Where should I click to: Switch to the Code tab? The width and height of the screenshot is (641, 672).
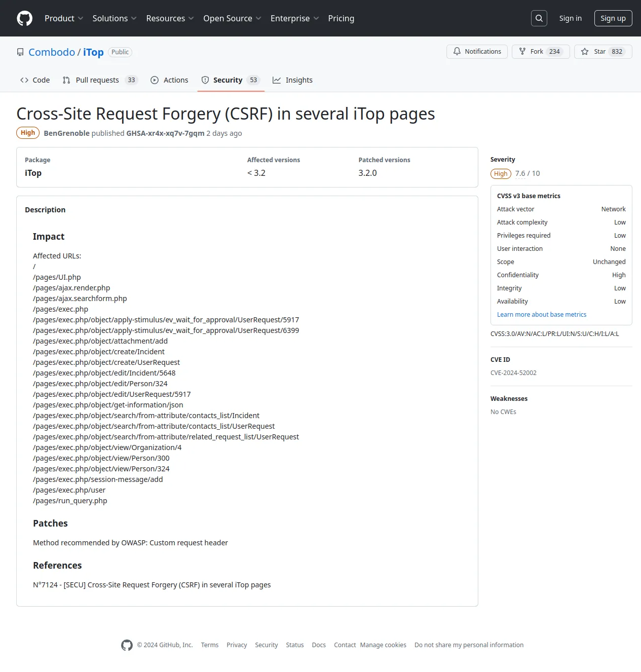coord(35,80)
